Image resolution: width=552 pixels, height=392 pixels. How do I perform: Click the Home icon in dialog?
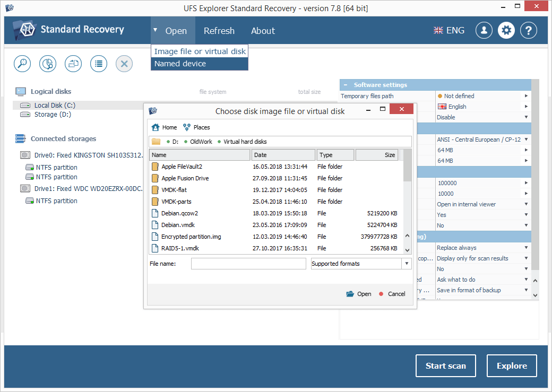click(155, 127)
